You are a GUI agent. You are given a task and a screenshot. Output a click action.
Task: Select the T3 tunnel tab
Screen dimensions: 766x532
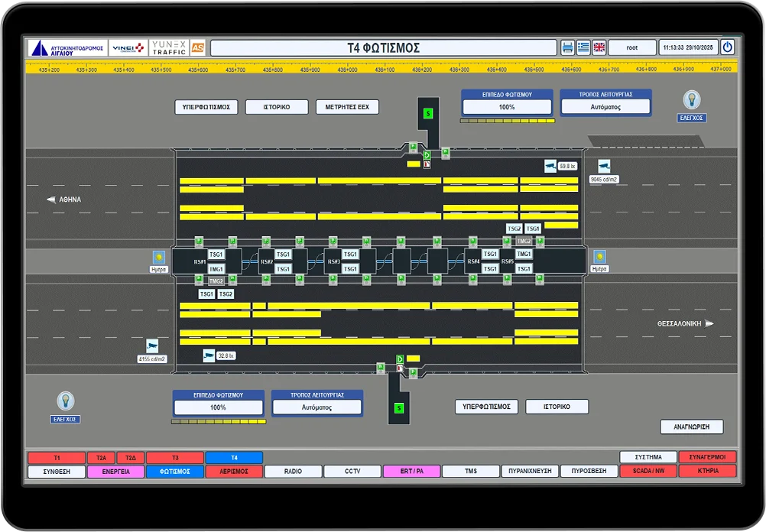coord(174,458)
